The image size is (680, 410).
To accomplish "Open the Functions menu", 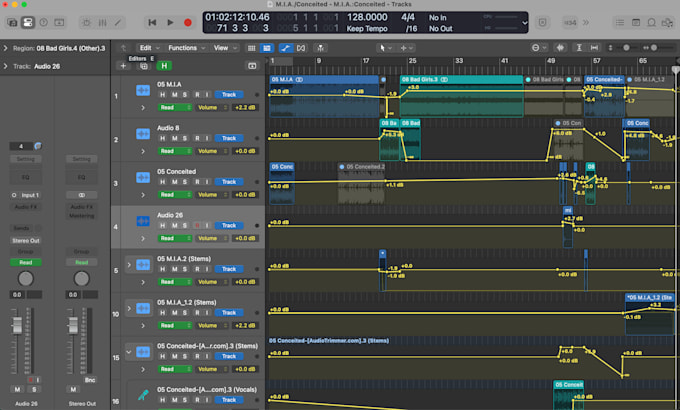I will (x=185, y=48).
